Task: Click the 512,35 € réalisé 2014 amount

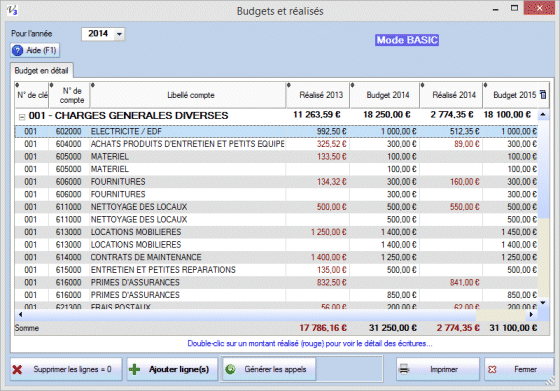Action: [x=464, y=131]
